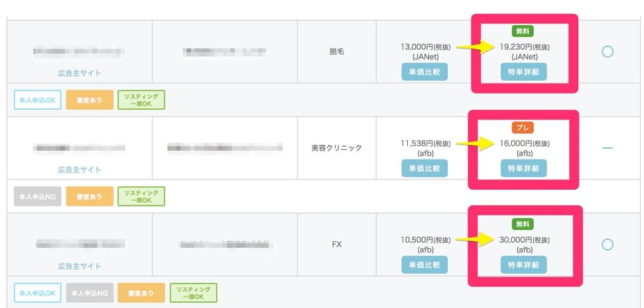Click リスティング一部OK tag under 脱毛 row
This screenshot has width=644, height=308.
coord(141,100)
